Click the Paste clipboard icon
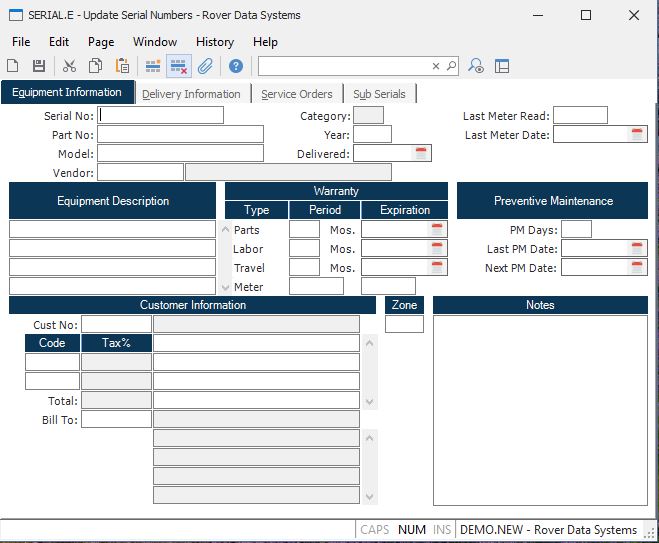The width and height of the screenshot is (659, 543). (122, 66)
